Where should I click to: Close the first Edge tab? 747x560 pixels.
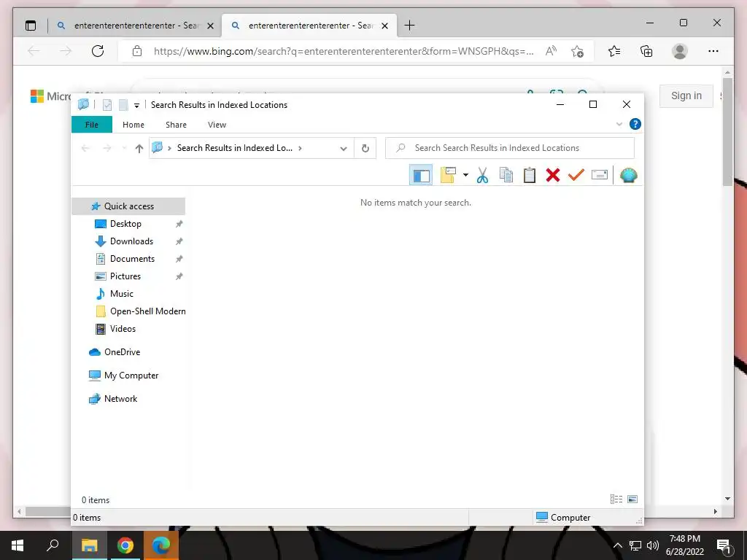(x=210, y=26)
